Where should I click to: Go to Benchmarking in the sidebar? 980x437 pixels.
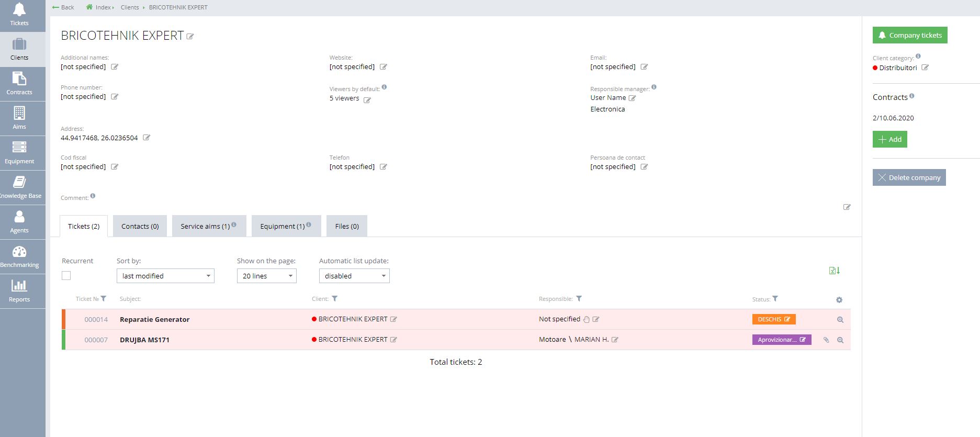pyautogui.click(x=19, y=256)
